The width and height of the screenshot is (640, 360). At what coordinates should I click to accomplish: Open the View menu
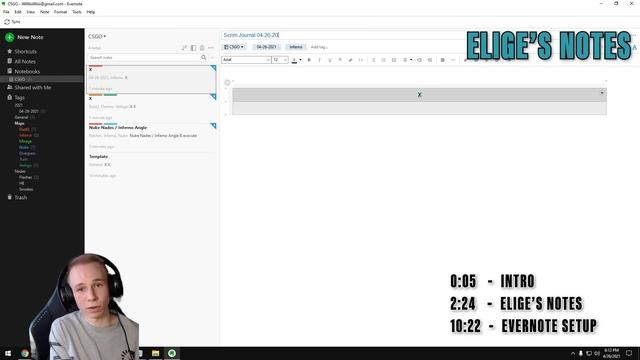click(x=31, y=12)
